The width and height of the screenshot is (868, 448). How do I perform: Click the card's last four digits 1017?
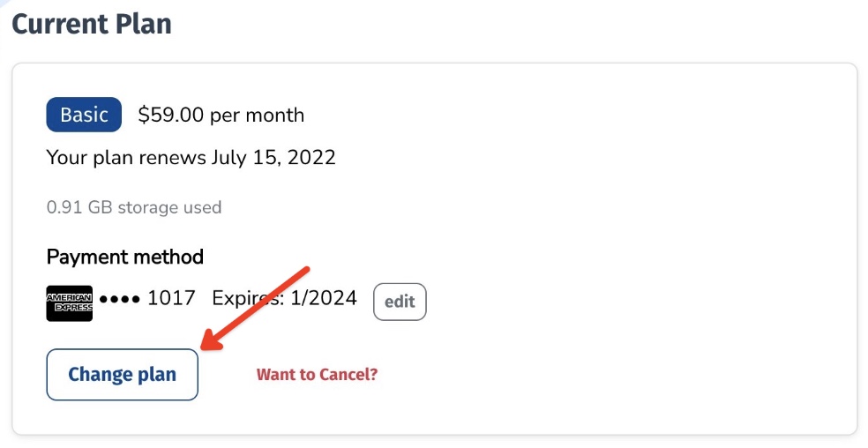tap(171, 298)
